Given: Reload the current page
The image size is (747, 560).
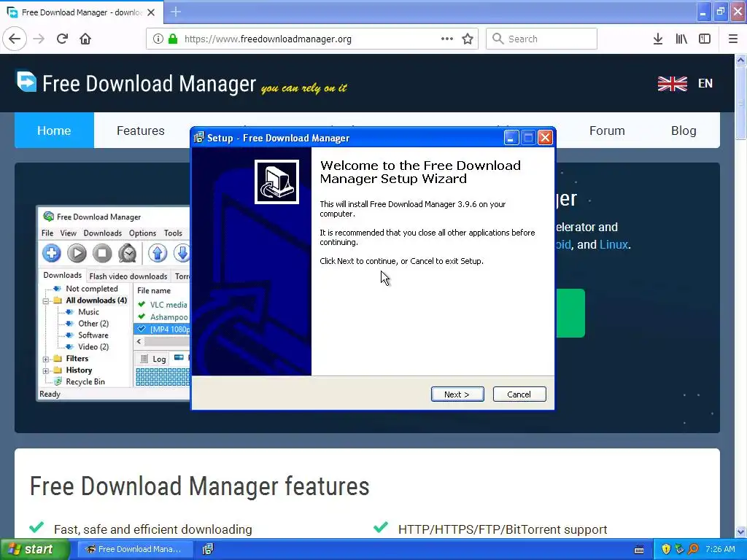Looking at the screenshot, I should coord(63,39).
